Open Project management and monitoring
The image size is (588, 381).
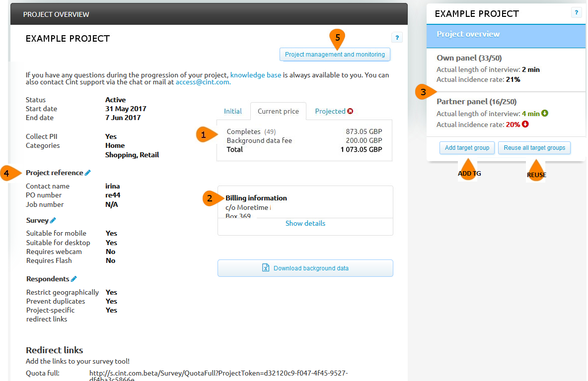coord(335,55)
